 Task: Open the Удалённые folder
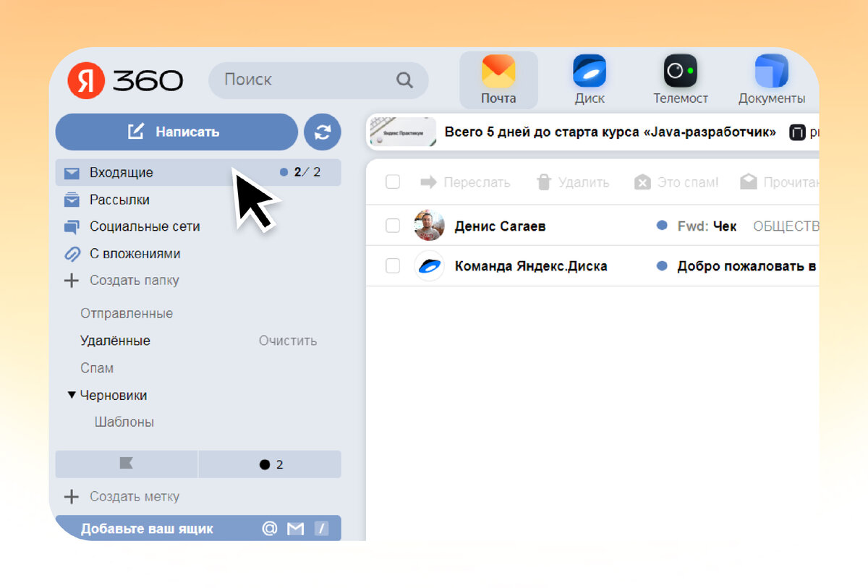click(x=115, y=341)
